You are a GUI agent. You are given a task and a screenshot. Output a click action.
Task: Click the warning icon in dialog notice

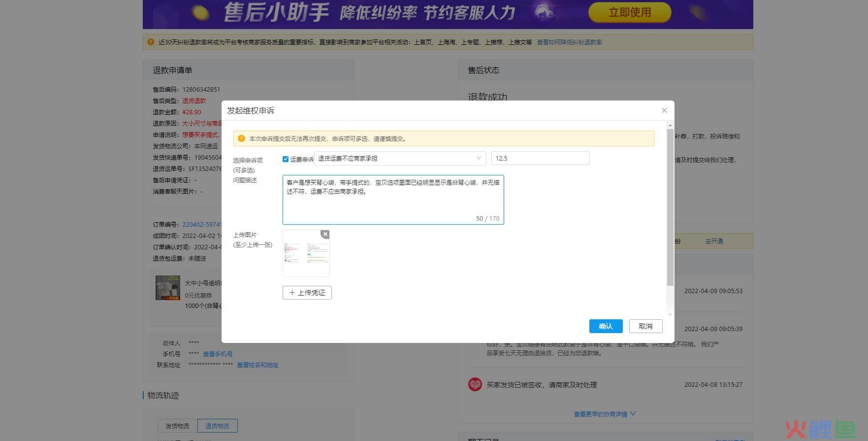point(241,138)
